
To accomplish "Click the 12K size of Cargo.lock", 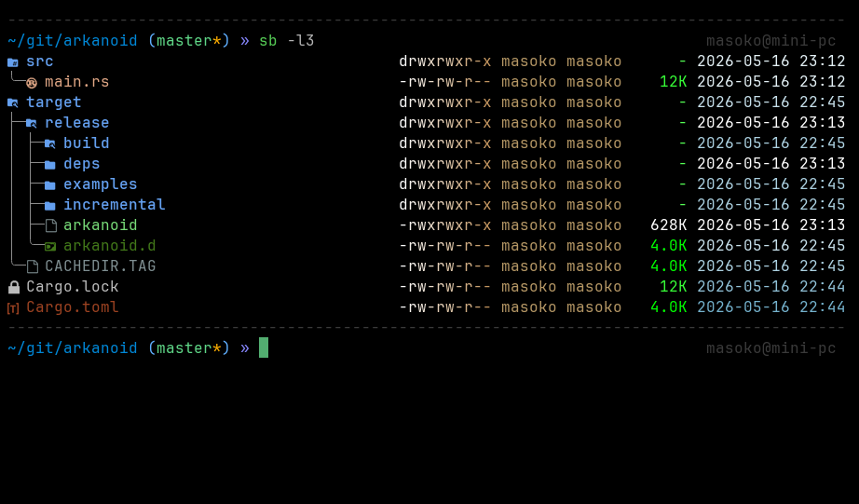I will tap(674, 287).
